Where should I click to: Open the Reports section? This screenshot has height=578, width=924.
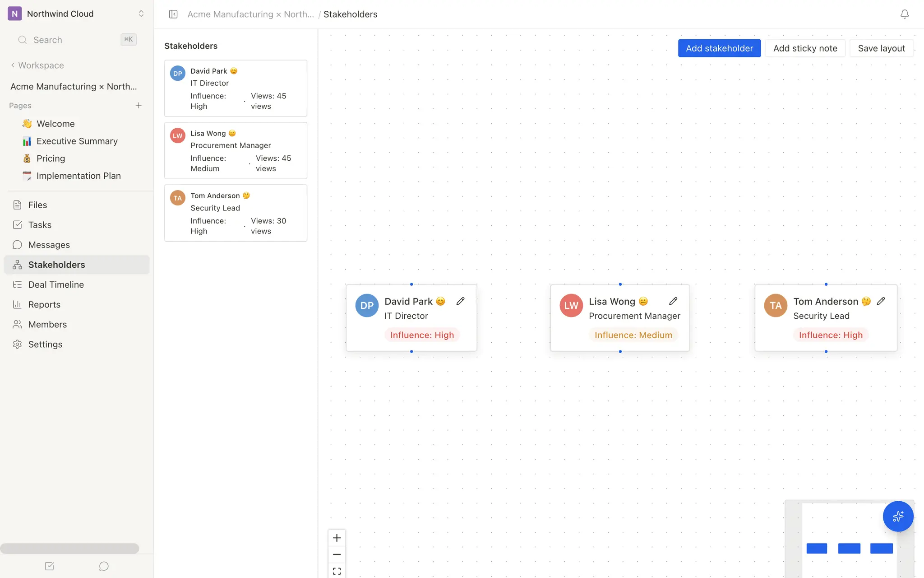click(77, 304)
